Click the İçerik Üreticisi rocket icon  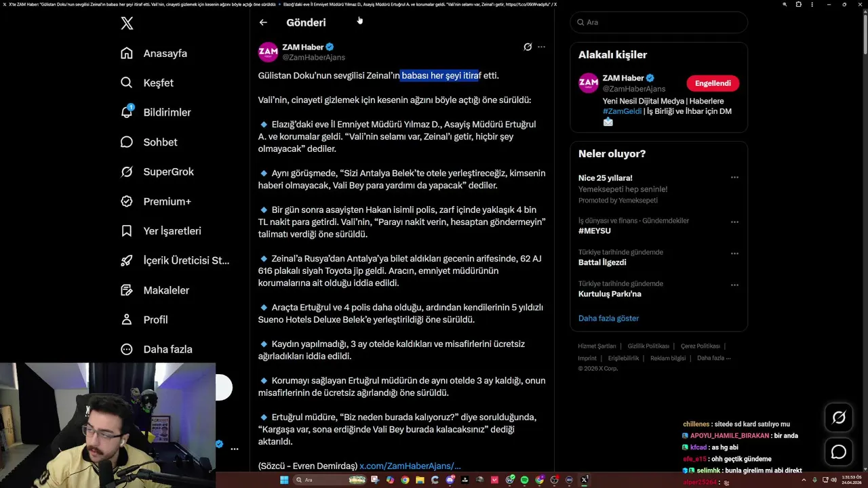[x=126, y=260]
